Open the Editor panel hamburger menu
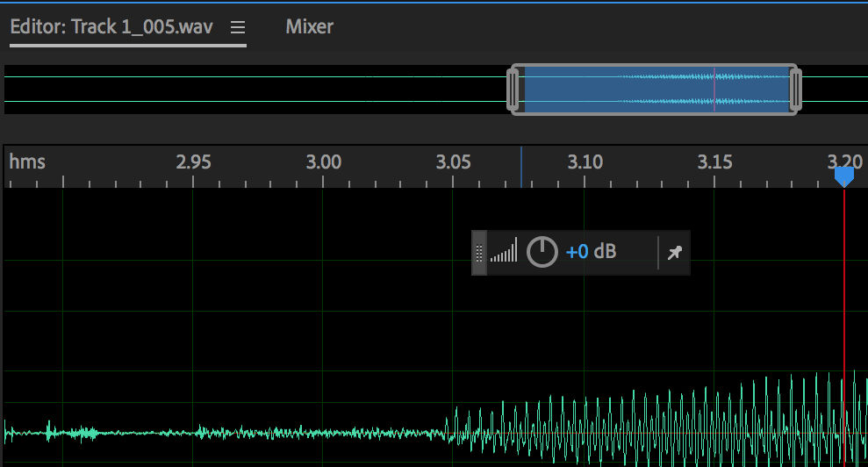The image size is (868, 467). 238,27
